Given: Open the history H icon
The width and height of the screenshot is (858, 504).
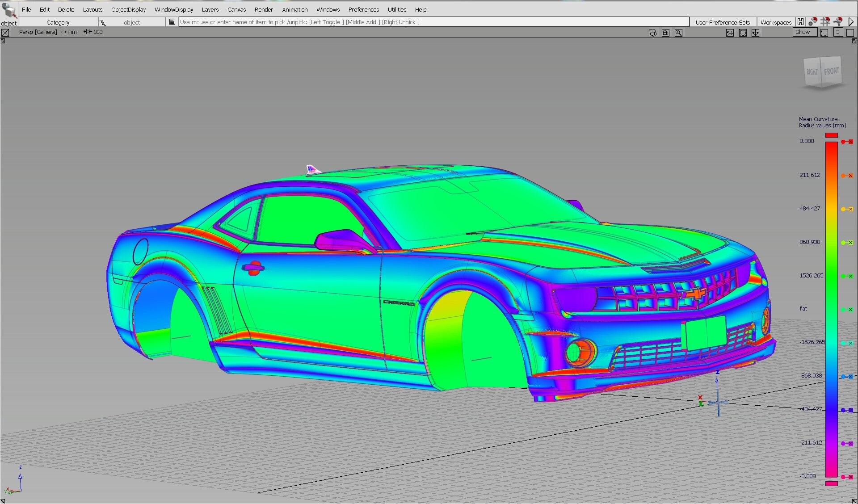Looking at the screenshot, I should tap(800, 21).
